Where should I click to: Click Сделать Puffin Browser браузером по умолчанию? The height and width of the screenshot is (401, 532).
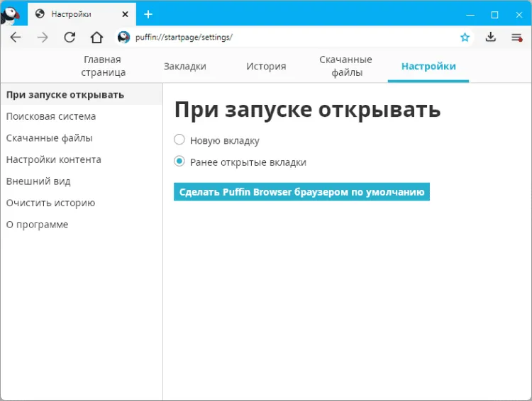(x=301, y=192)
